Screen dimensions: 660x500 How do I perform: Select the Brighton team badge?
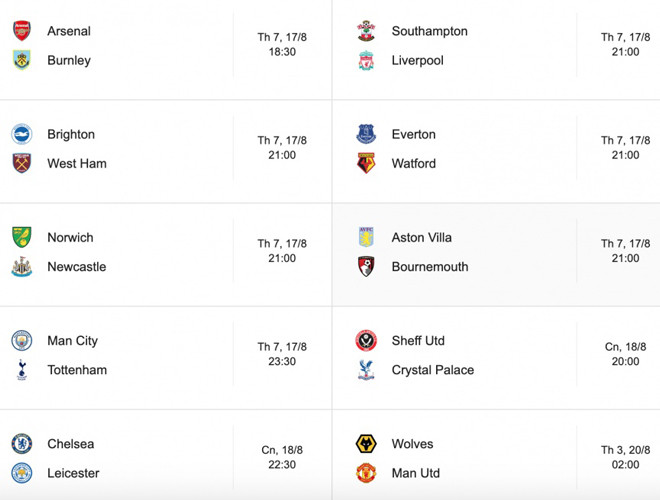click(x=21, y=134)
